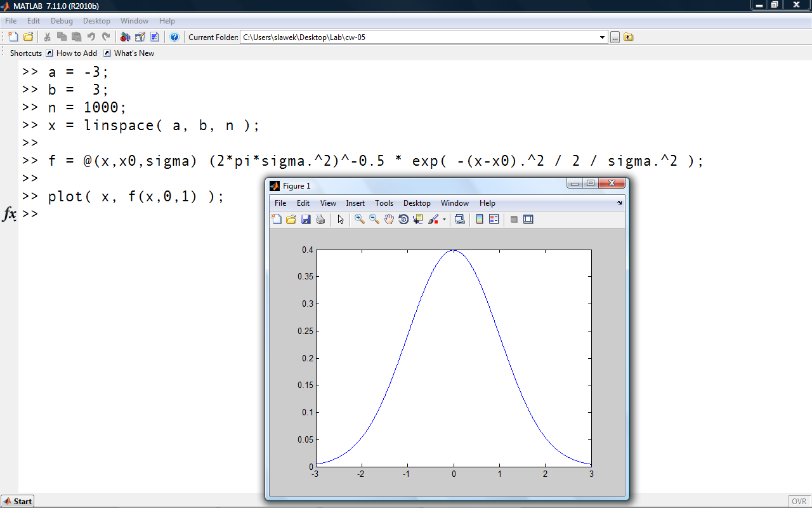Click Open File icon in Figure 1 toolbar

click(x=291, y=220)
